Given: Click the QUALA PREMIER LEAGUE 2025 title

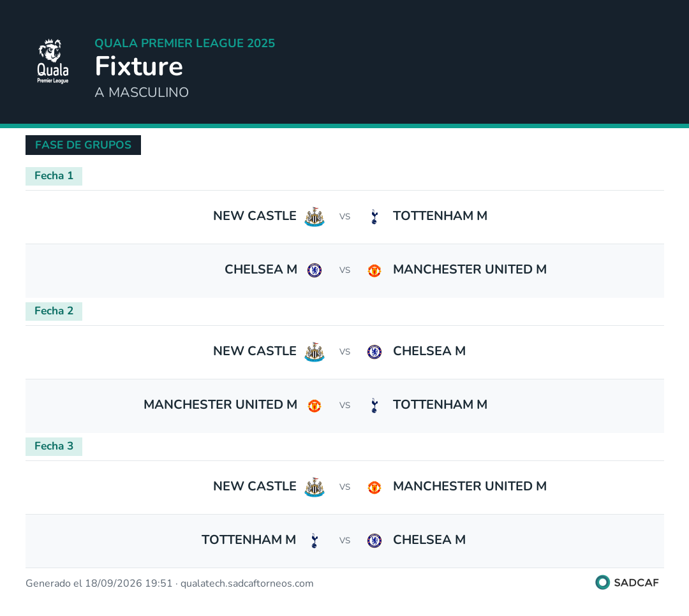Looking at the screenshot, I should coord(184,43).
